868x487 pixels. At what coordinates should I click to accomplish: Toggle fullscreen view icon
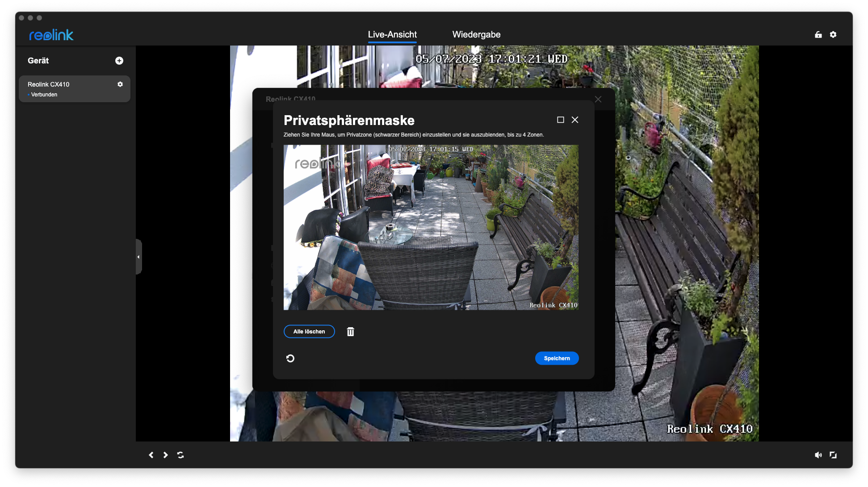(833, 455)
